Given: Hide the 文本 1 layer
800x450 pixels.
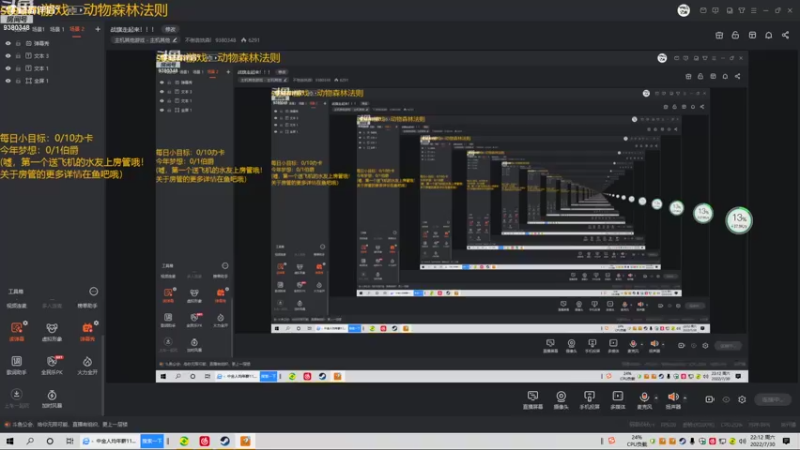Looking at the screenshot, I should (x=8, y=68).
